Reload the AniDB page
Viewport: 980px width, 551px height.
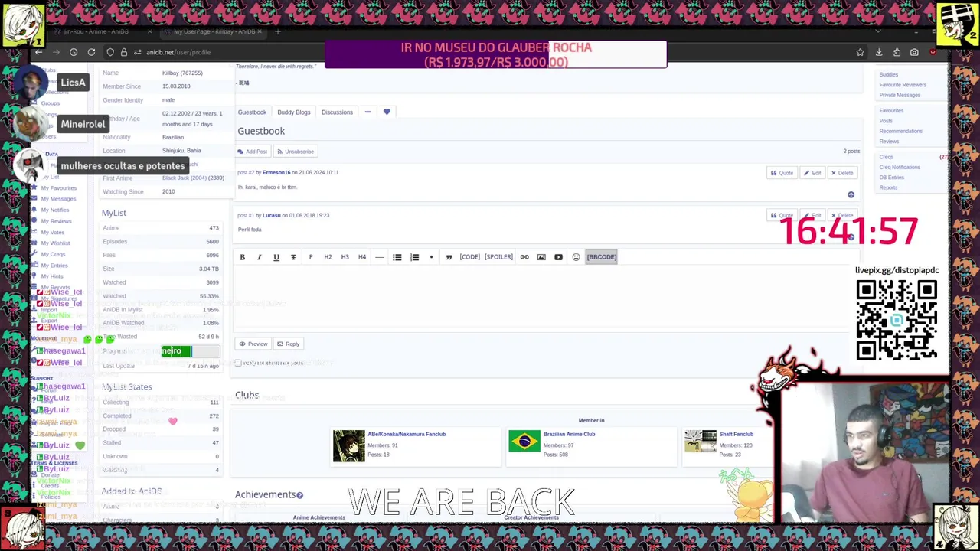click(91, 52)
